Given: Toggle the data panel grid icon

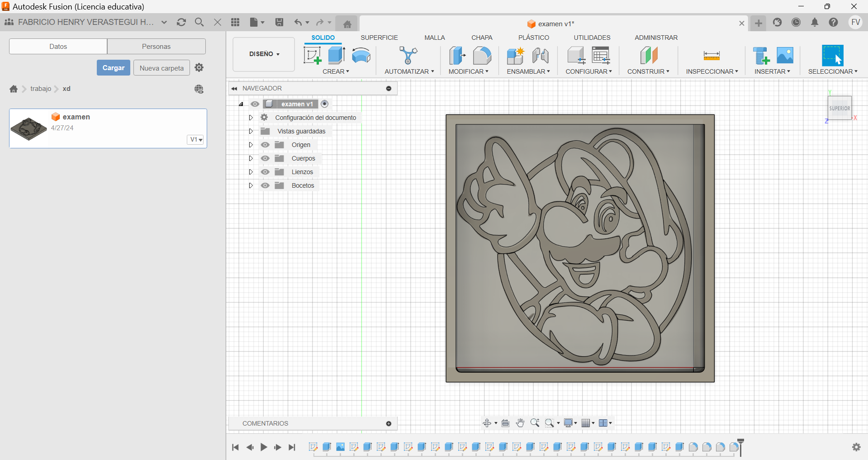Looking at the screenshot, I should pyautogui.click(x=235, y=22).
